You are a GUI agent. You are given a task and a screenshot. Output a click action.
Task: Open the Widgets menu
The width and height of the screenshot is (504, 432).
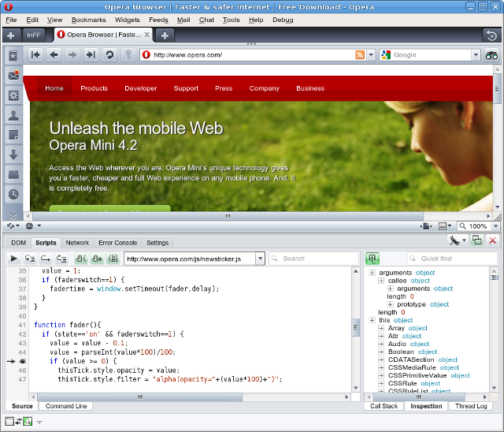(x=128, y=20)
